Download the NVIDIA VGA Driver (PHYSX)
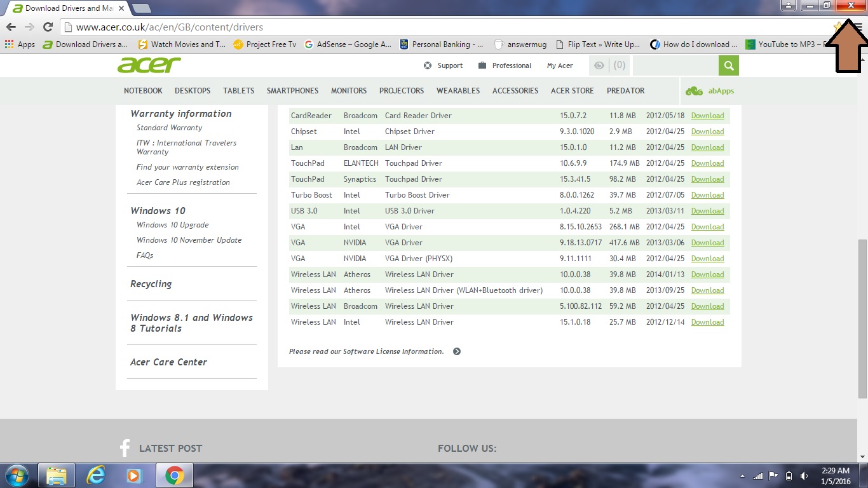This screenshot has height=488, width=868. click(x=707, y=259)
